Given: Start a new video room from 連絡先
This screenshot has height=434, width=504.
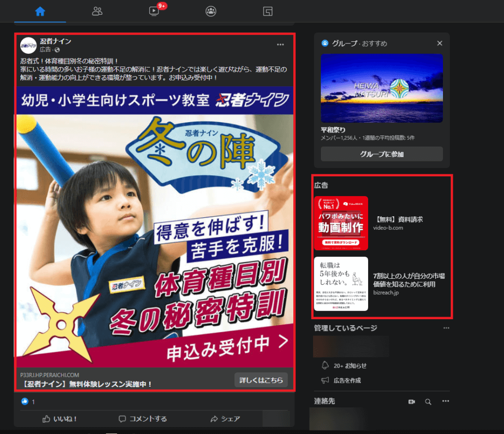Looking at the screenshot, I should (x=411, y=401).
